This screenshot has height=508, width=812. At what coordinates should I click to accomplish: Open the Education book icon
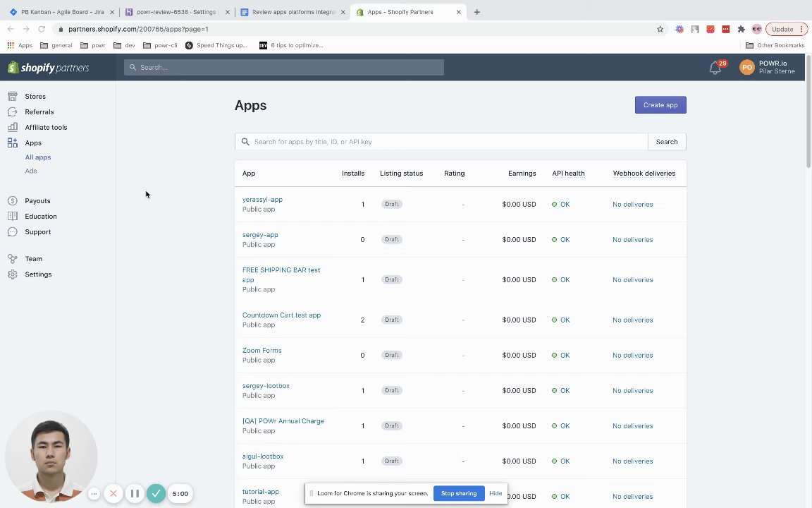point(13,217)
